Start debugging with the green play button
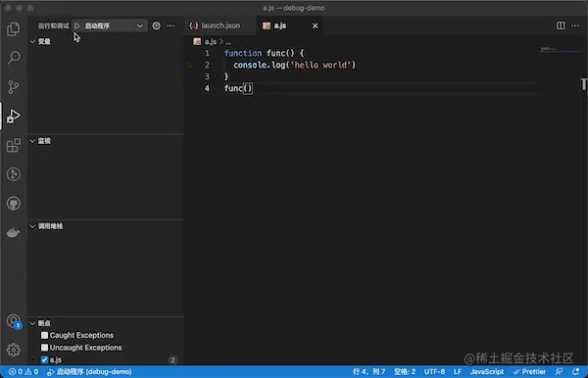 77,25
